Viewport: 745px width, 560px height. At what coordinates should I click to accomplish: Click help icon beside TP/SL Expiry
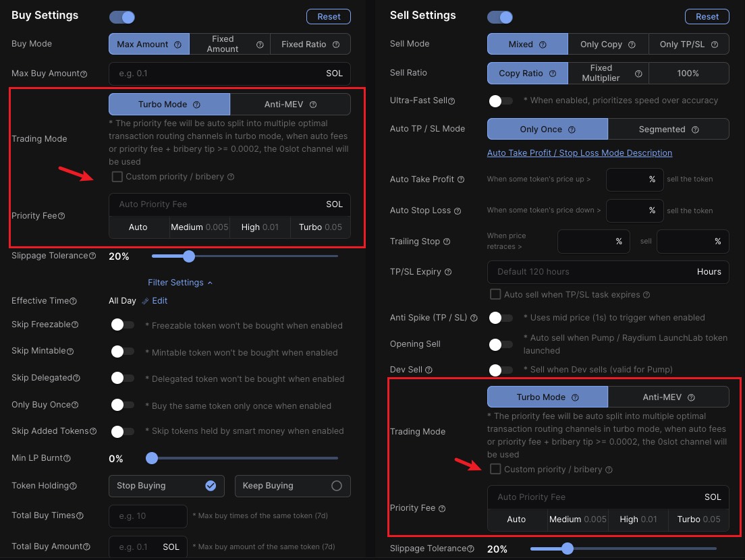[x=448, y=272]
